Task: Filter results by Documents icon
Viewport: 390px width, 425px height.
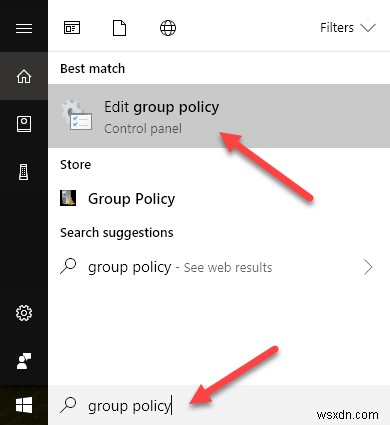Action: click(x=119, y=28)
